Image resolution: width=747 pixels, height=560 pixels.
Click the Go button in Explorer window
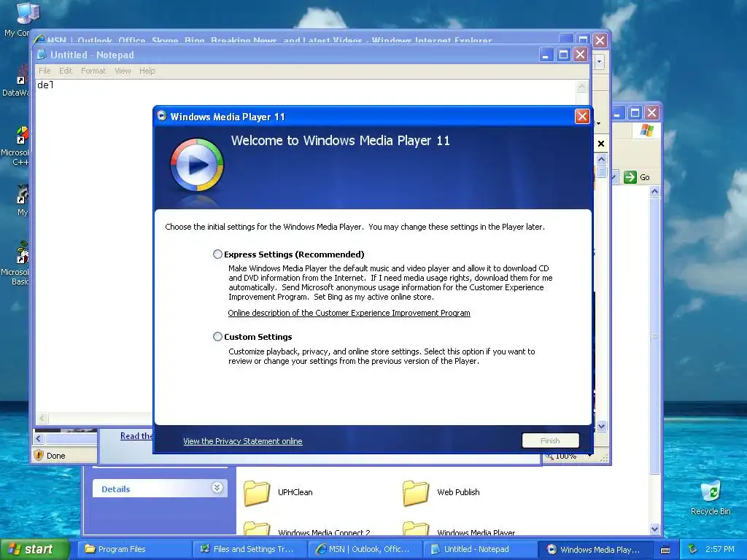(x=637, y=177)
